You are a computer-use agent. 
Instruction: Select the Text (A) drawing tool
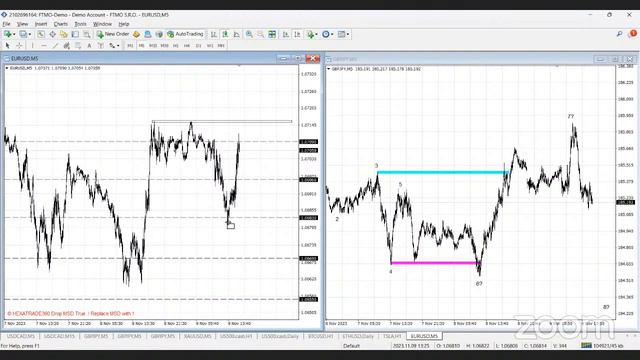coord(89,46)
